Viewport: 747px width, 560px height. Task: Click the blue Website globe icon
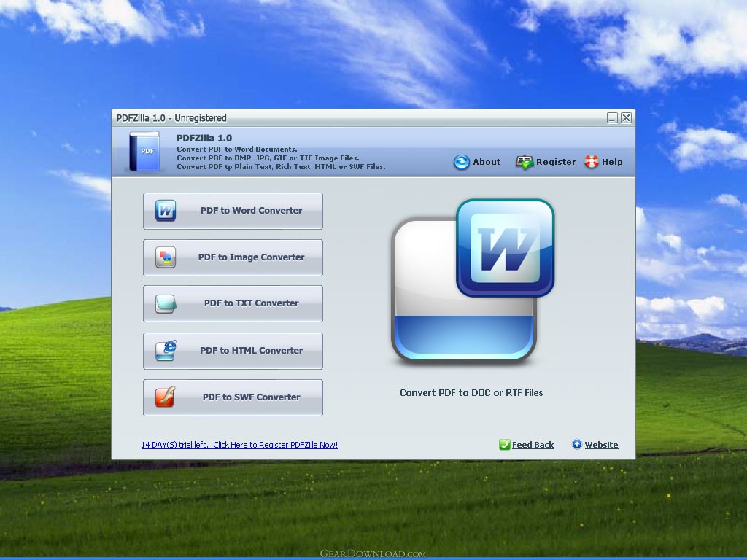click(577, 445)
